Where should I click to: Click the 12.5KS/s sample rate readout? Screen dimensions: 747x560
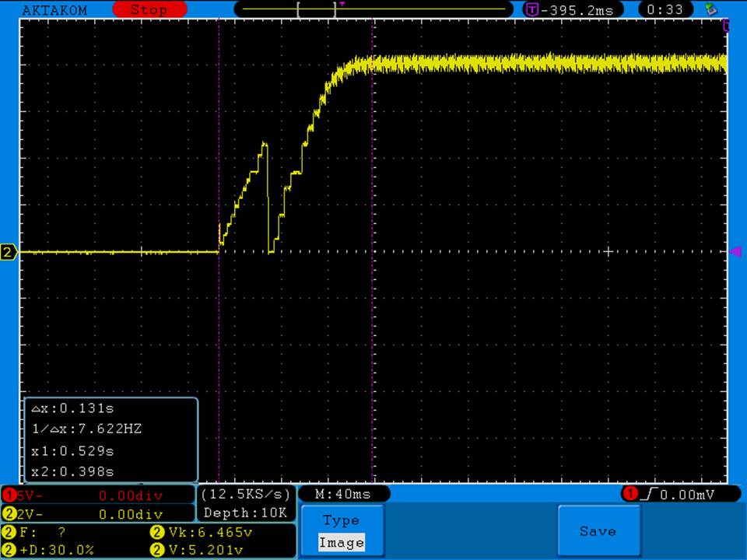246,495
